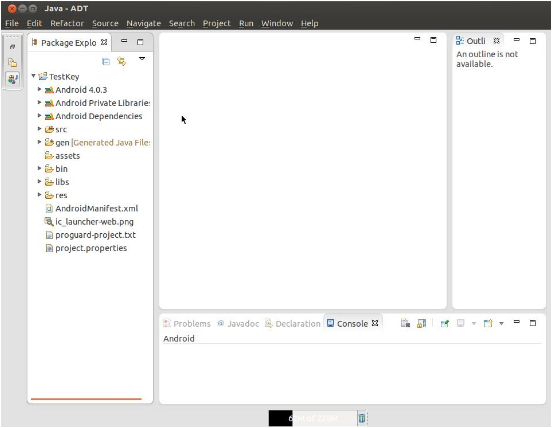Collapse the TestKey project node
This screenshot has height=428, width=553.
[x=33, y=76]
